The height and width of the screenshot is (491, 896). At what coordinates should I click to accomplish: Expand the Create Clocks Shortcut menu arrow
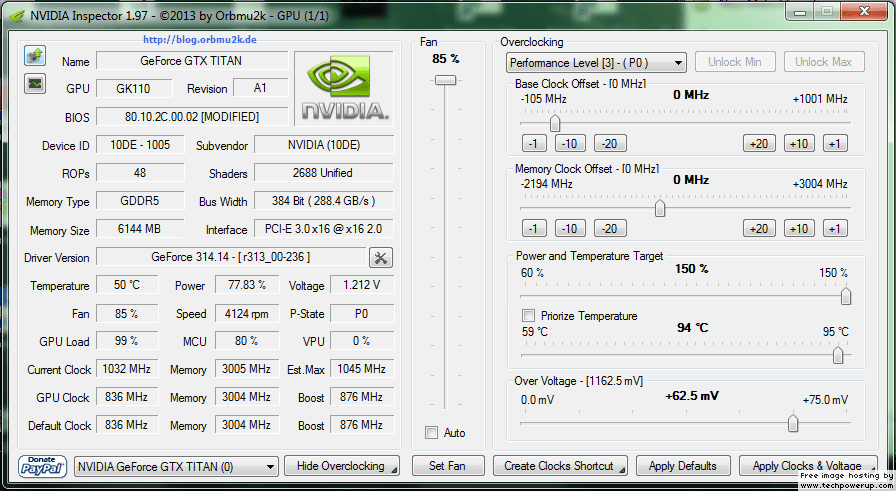pos(622,470)
